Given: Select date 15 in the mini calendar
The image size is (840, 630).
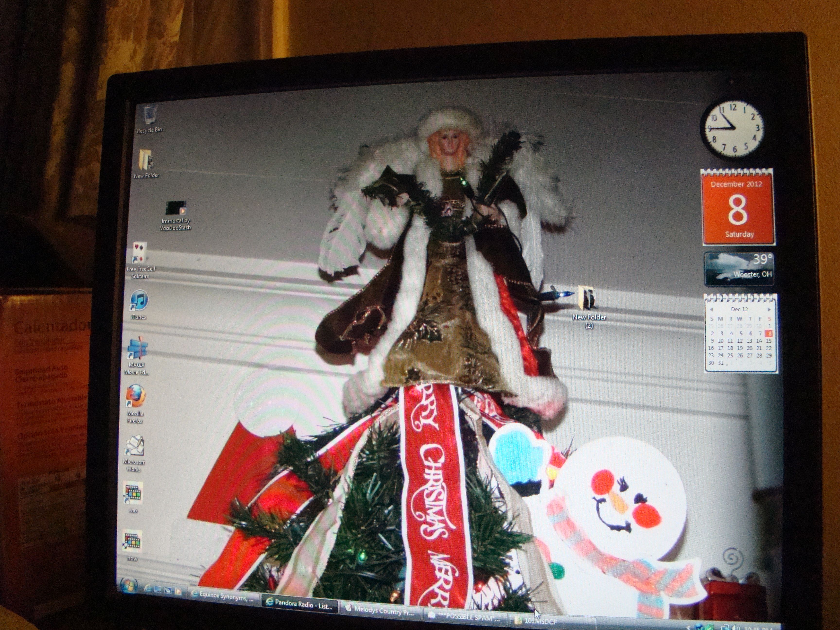Looking at the screenshot, I should pyautogui.click(x=769, y=341).
